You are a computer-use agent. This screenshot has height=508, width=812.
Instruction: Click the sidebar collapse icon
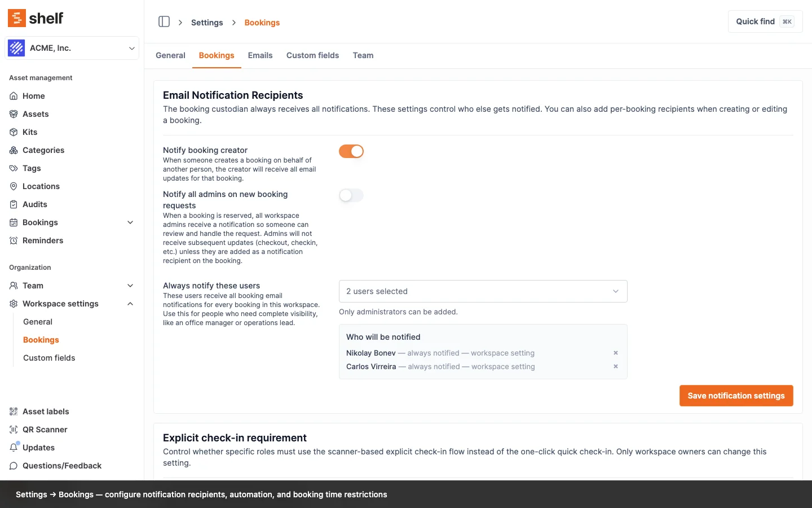coord(164,22)
